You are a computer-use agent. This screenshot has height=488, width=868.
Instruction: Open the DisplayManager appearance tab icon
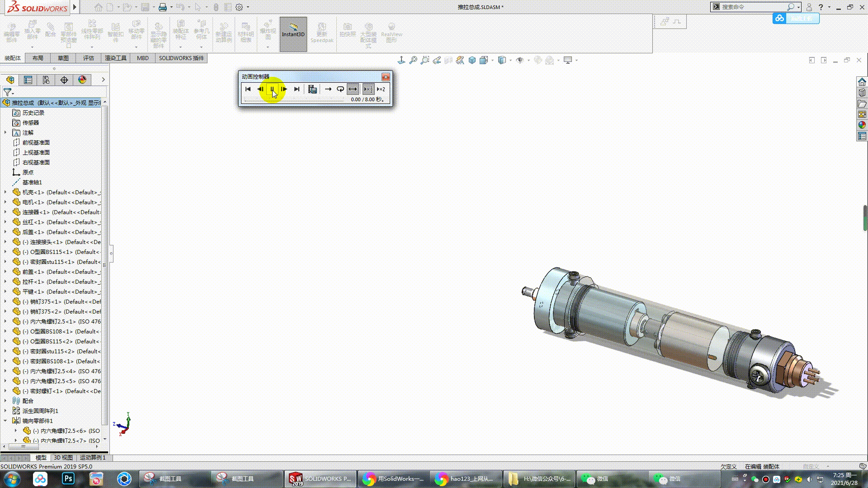(x=82, y=80)
